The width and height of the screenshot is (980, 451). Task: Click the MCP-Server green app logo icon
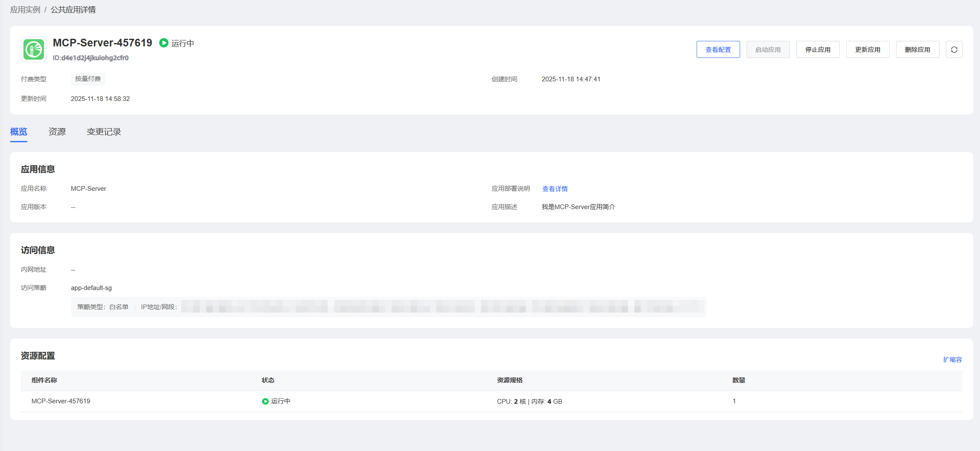pyautogui.click(x=34, y=49)
